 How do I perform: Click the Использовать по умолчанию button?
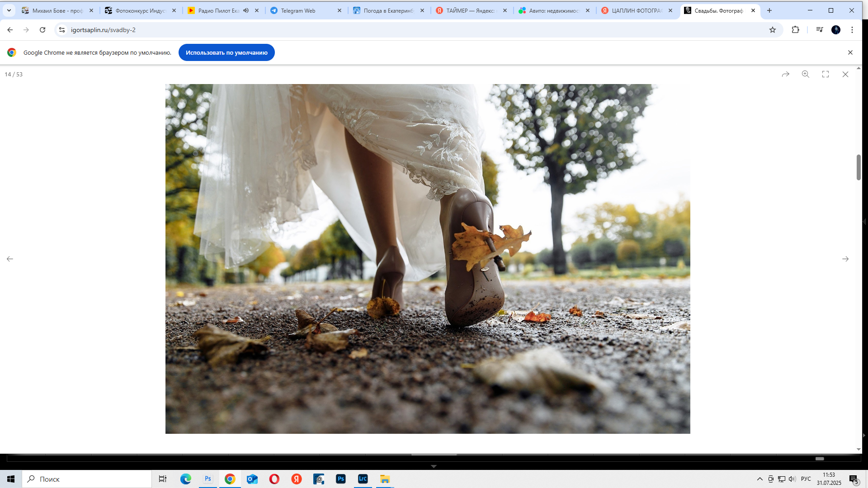point(226,52)
